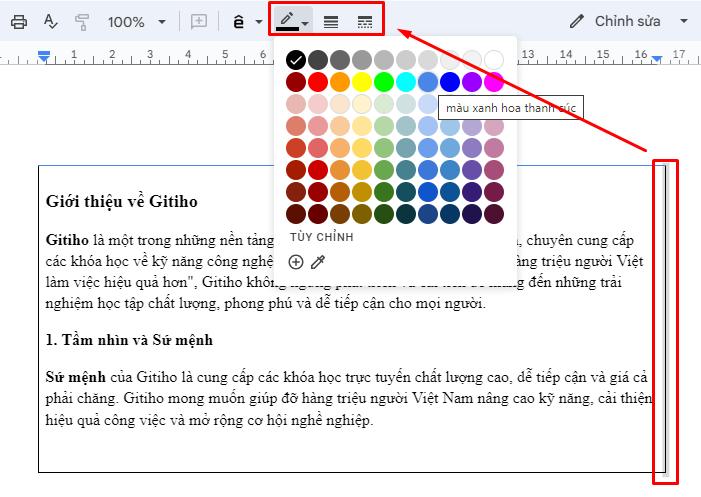Click the add custom color plus icon
This screenshot has width=701, height=497.
[296, 262]
